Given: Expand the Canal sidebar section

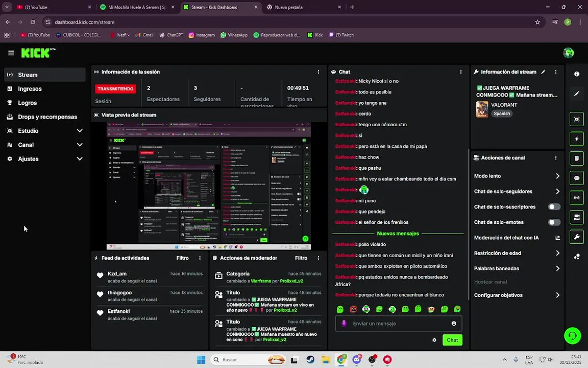Looking at the screenshot, I should pyautogui.click(x=80, y=145).
